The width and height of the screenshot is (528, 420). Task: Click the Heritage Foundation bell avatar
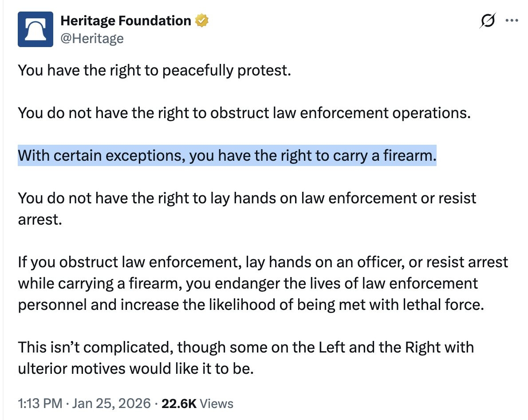point(35,29)
